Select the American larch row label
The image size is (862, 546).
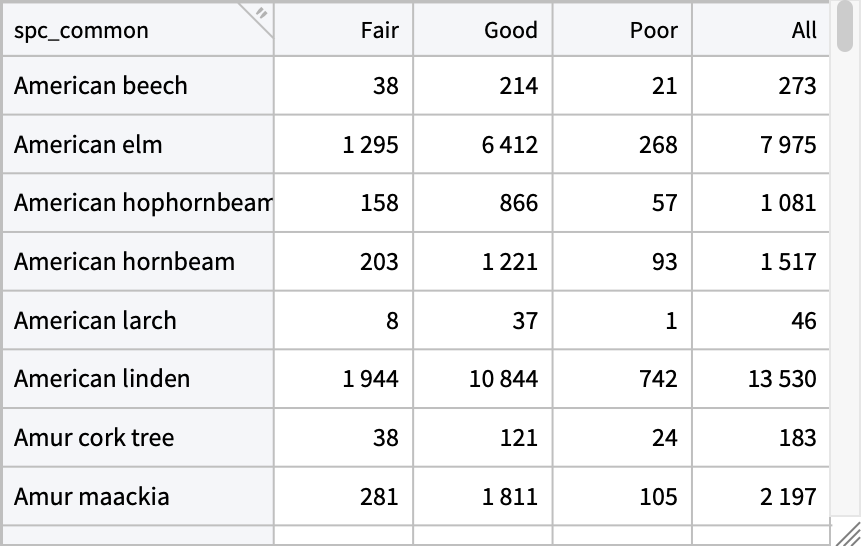pos(95,321)
